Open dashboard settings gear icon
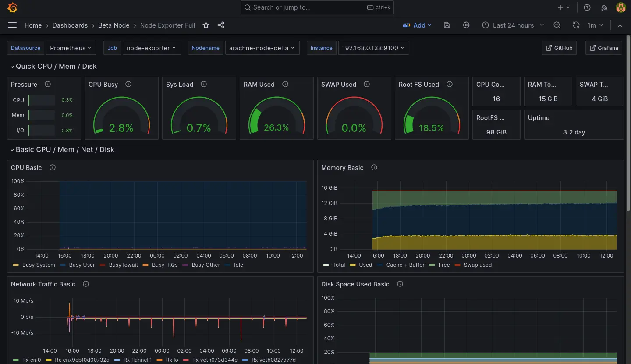The width and height of the screenshot is (631, 364). click(466, 25)
